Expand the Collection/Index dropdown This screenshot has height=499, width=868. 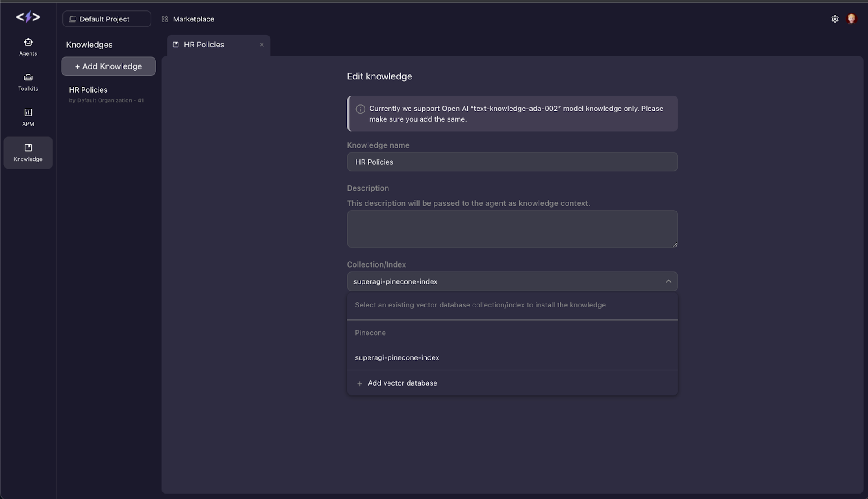pos(512,281)
